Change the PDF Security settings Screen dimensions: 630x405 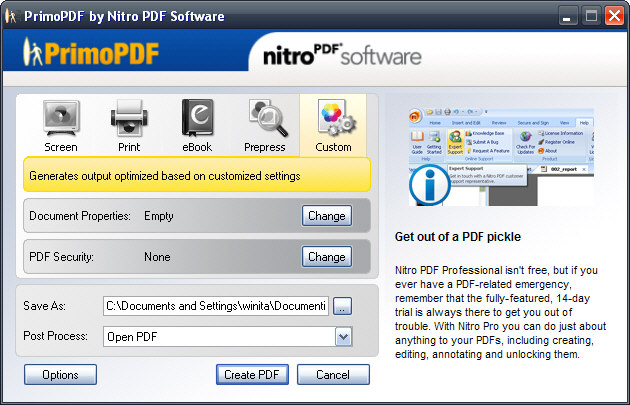coord(327,257)
